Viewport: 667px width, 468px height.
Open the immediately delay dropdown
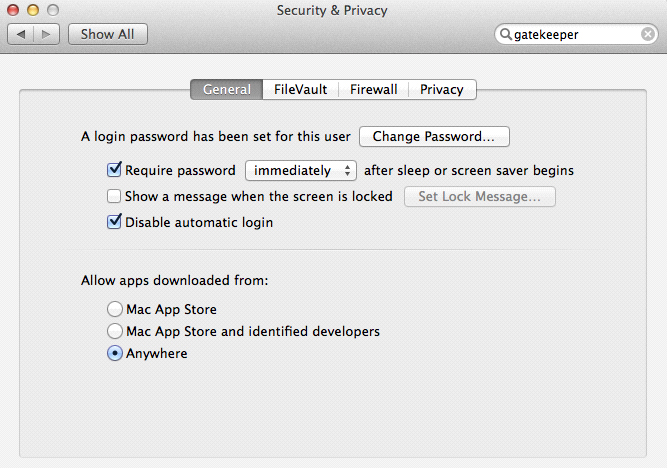click(301, 170)
